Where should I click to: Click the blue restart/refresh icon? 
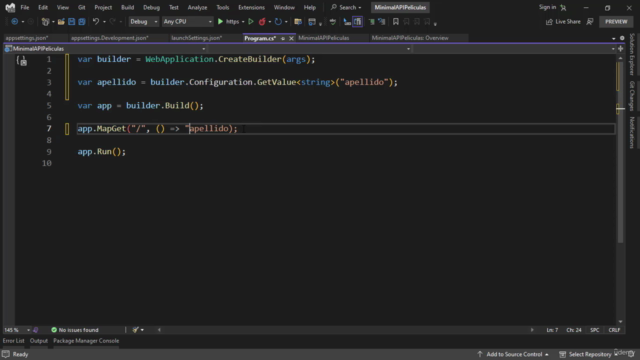(278, 22)
